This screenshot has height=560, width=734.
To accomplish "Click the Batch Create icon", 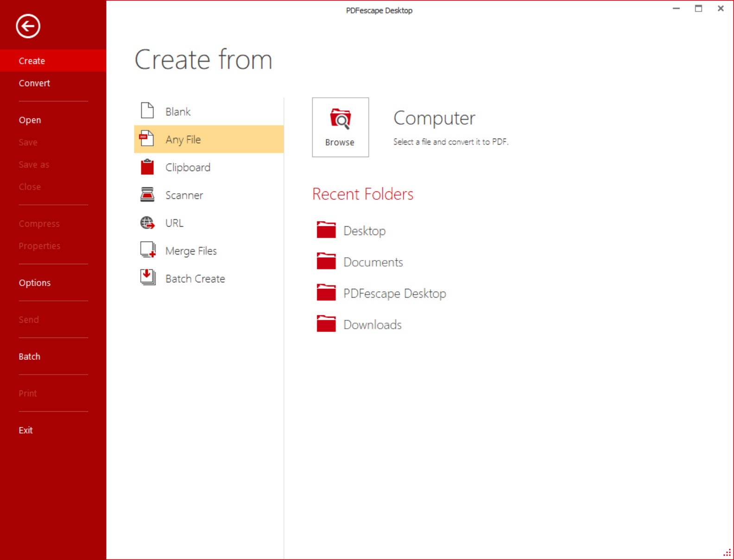I will 148,277.
